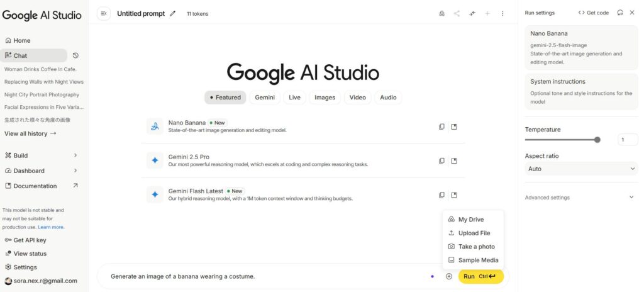Click the pencil icon beside Untitled prompt
The height and width of the screenshot is (292, 644).
[x=173, y=14]
